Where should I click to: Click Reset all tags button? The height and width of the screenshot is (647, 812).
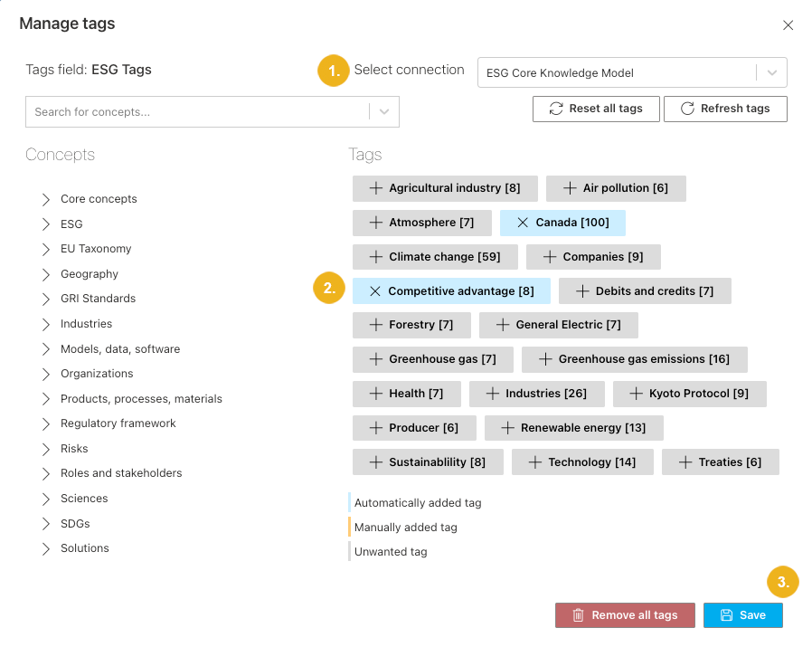coord(596,109)
